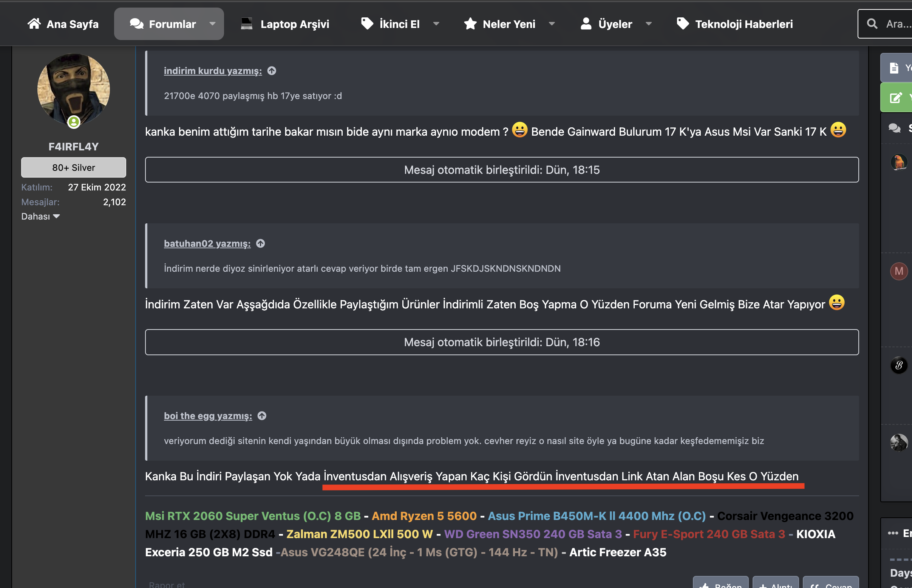
Task: Go to the Ana Sayfa page
Action: (72, 24)
